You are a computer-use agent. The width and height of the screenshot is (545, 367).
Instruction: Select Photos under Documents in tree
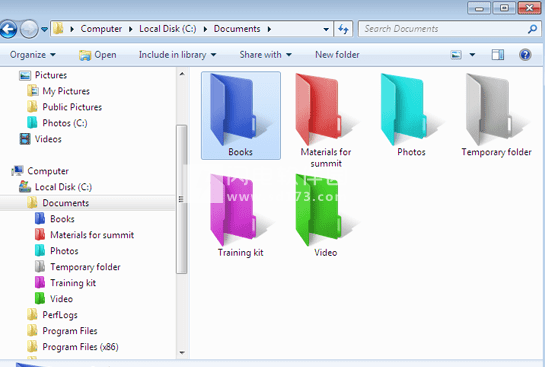[x=64, y=251]
